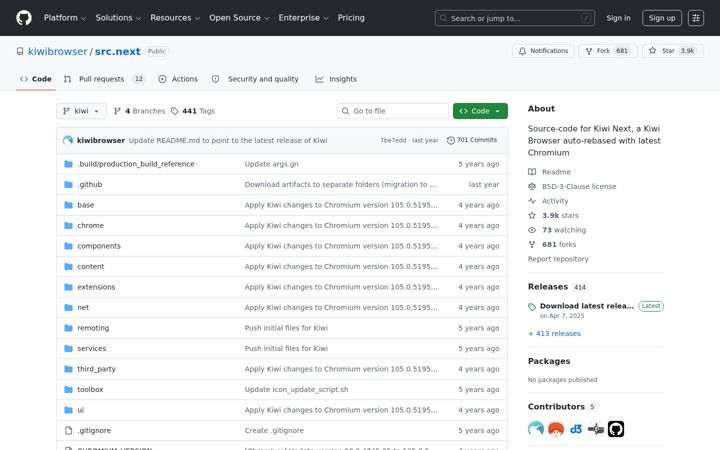720x450 pixels.
Task: Open the Releases 414 heading link
Action: (x=557, y=287)
